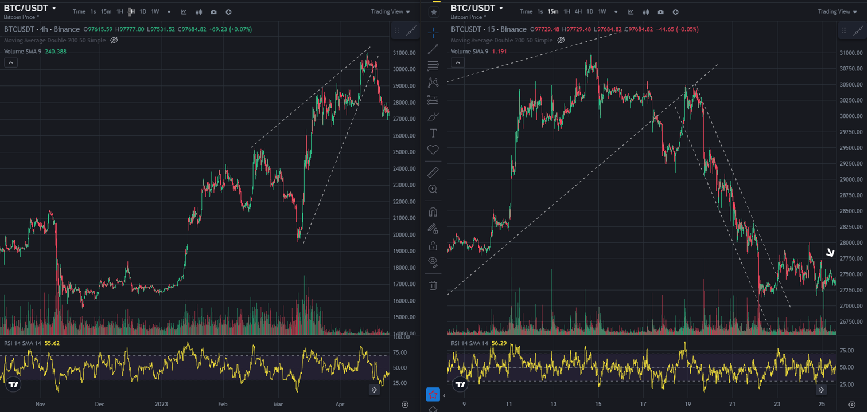Open more intervals dropdown on left chart
This screenshot has width=868, height=412.
click(169, 11)
